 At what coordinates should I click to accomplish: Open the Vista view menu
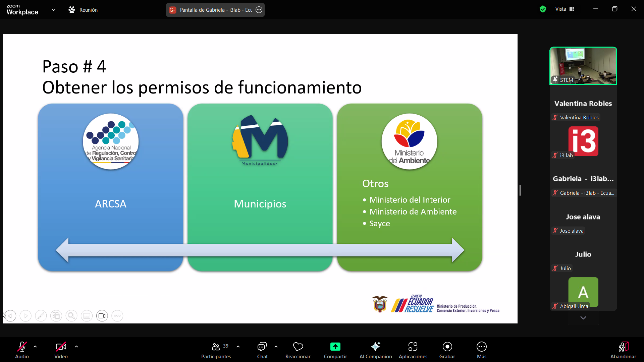point(565,9)
